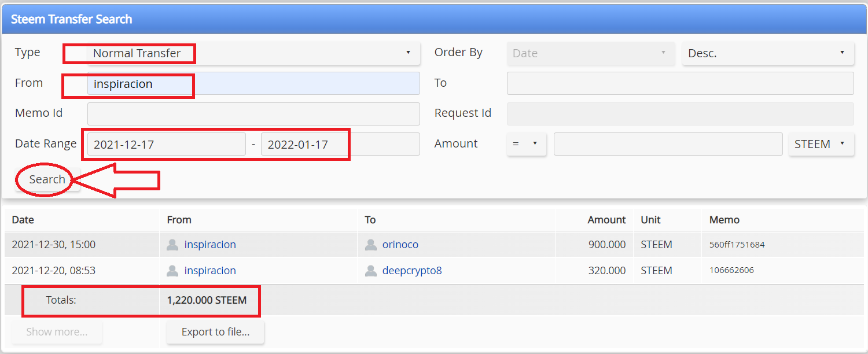Open the Amount comparison operator dropdown
The height and width of the screenshot is (354, 868).
[x=526, y=144]
